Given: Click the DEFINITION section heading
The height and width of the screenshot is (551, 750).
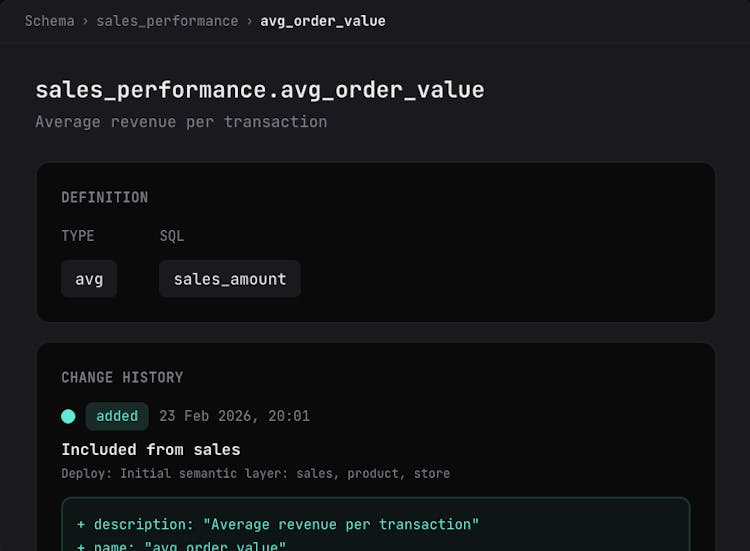Looking at the screenshot, I should point(105,198).
